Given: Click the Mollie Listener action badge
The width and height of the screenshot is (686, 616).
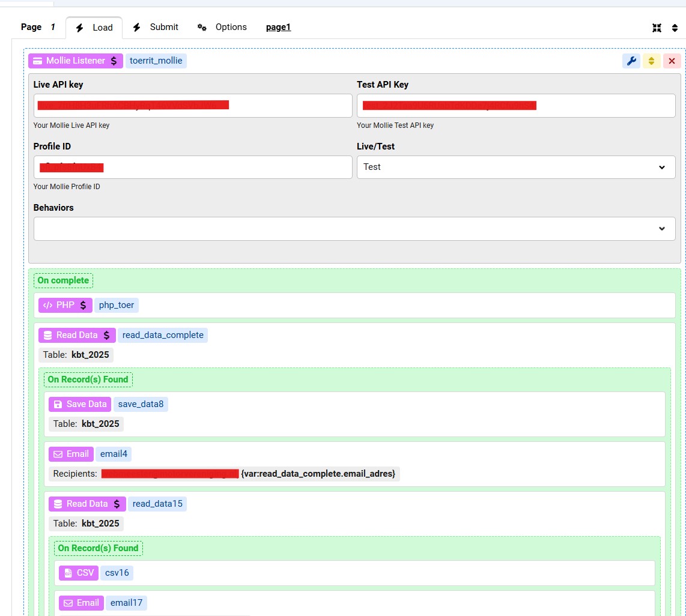Looking at the screenshot, I should point(75,61).
